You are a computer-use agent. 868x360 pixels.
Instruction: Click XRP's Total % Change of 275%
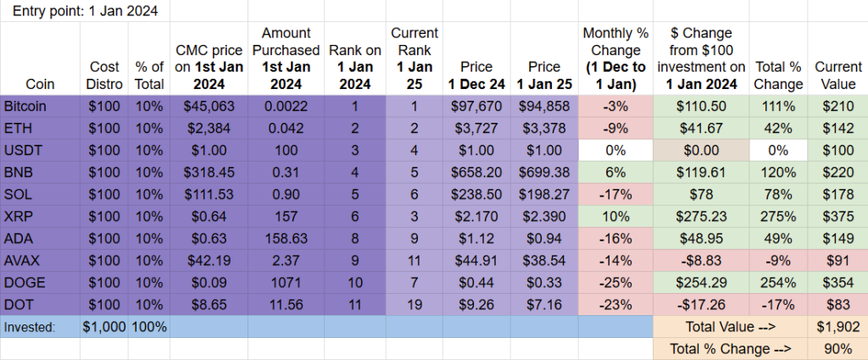(778, 216)
